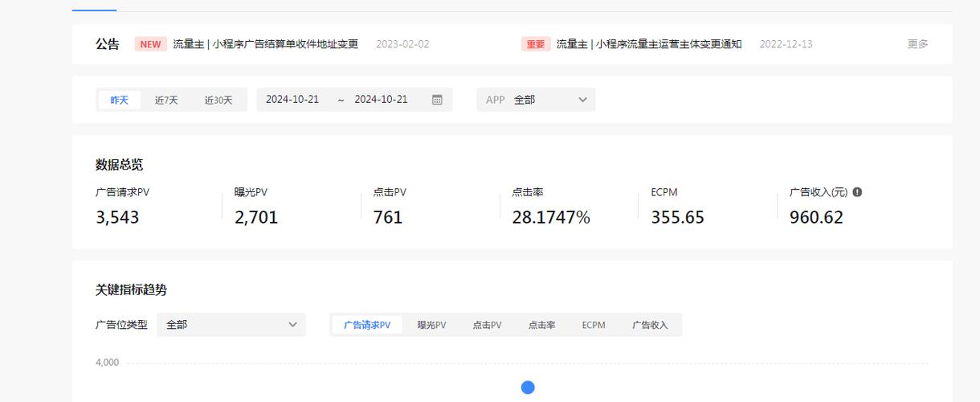Click the 广告收入 value 960.62
The width and height of the screenshot is (980, 402).
(x=816, y=218)
